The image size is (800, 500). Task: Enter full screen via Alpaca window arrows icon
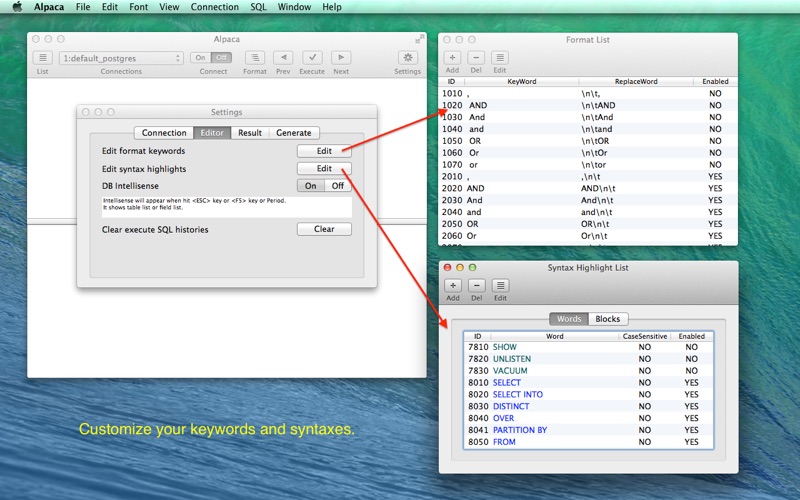[x=420, y=39]
